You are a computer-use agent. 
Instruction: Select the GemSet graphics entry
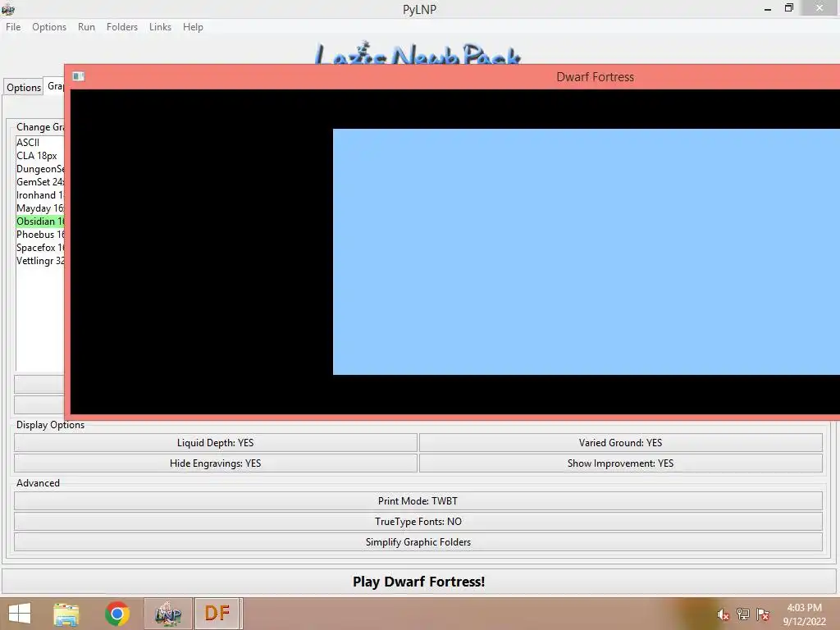(x=40, y=182)
